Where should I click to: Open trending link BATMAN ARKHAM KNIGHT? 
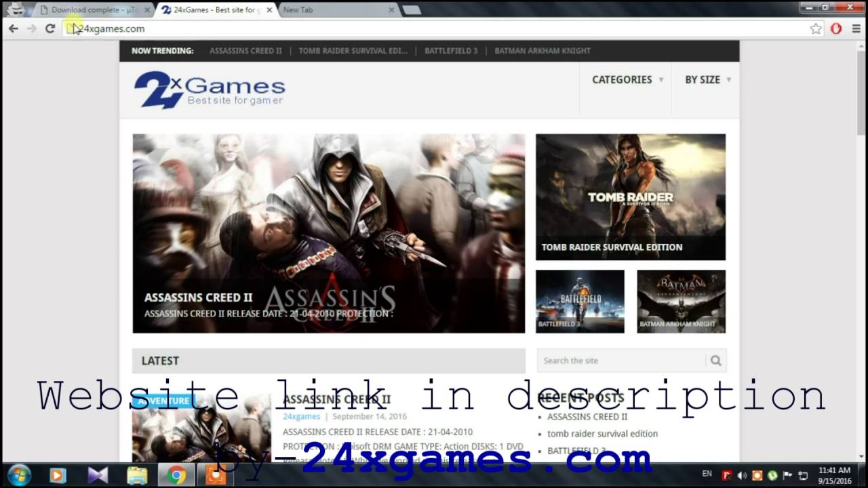[542, 51]
